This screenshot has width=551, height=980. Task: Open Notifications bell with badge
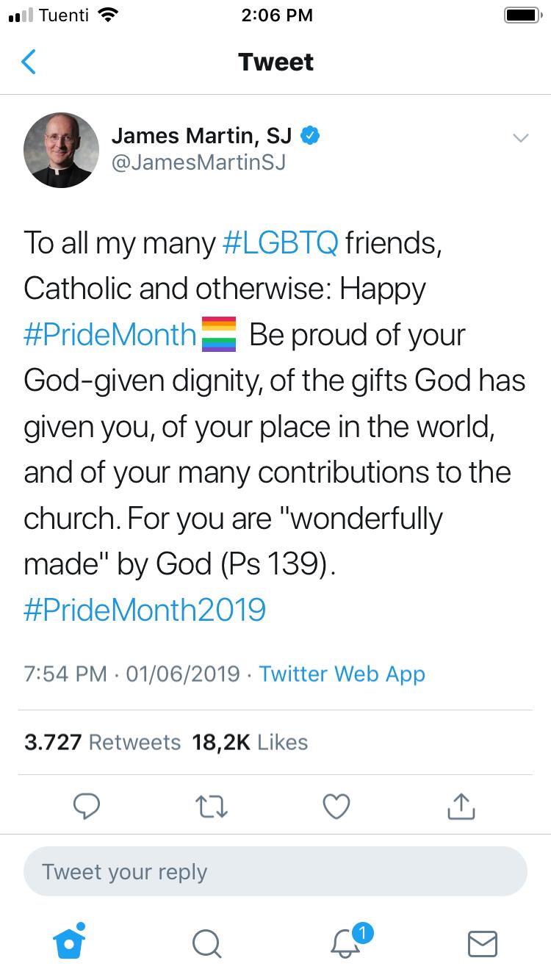point(346,943)
